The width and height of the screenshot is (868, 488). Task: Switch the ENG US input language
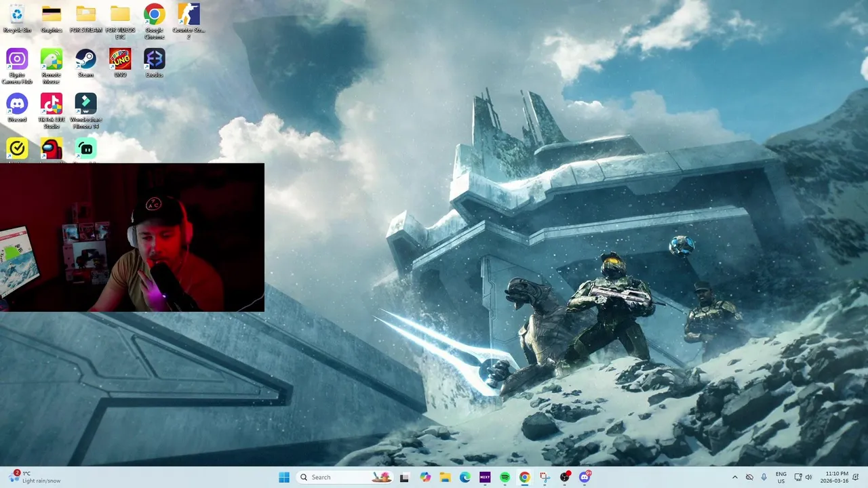click(781, 477)
